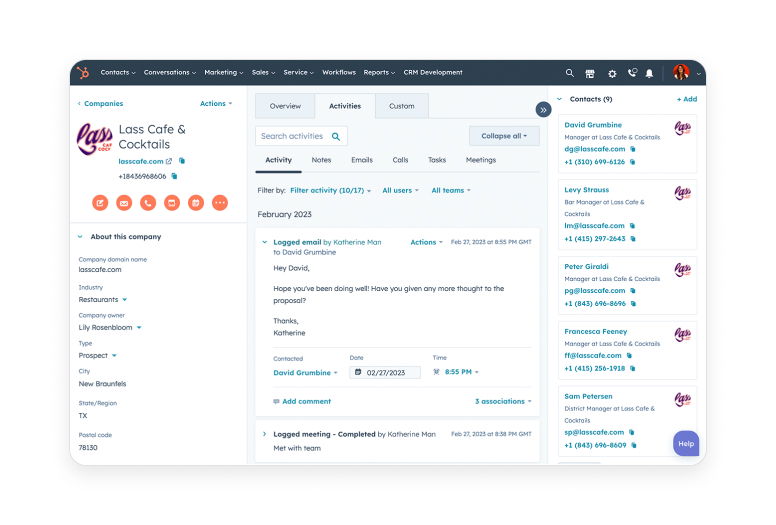Open the All teams filter dropdown

pos(451,191)
